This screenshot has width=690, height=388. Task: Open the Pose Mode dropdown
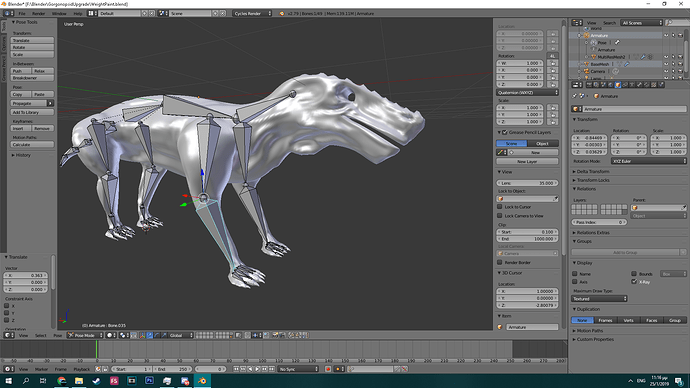pyautogui.click(x=85, y=335)
